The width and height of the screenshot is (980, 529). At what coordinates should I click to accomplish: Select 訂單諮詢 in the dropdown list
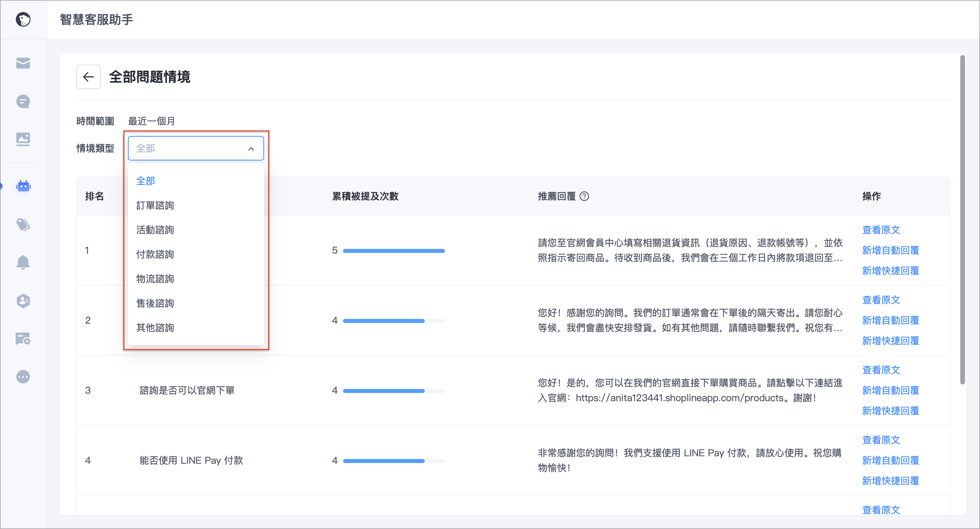pyautogui.click(x=196, y=206)
